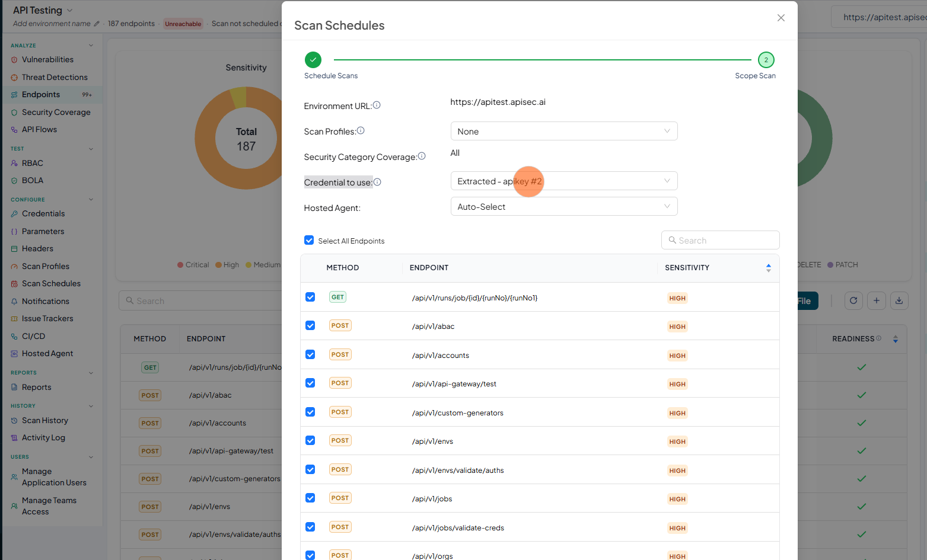927x560 pixels.
Task: Collapse the CONFIGURE sidebar section
Action: pyautogui.click(x=91, y=200)
